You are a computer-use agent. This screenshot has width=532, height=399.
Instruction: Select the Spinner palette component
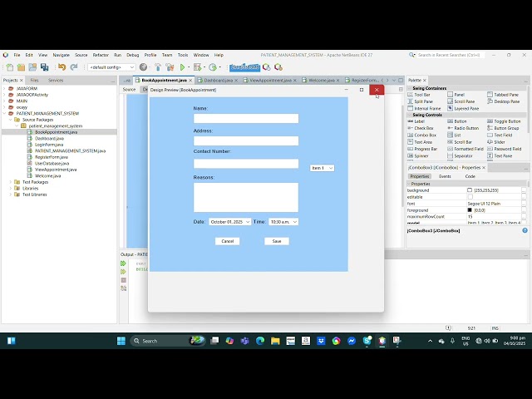[x=418, y=155]
